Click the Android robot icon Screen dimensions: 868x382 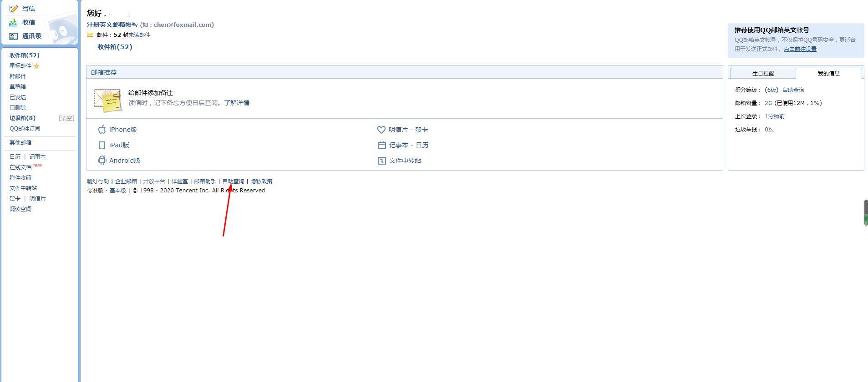point(102,161)
